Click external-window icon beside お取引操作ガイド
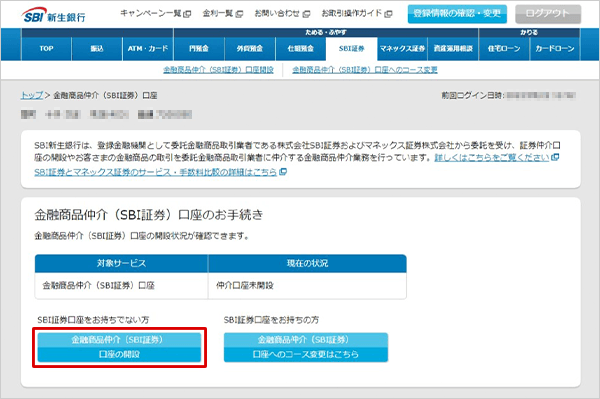Image resolution: width=600 pixels, height=399 pixels. click(388, 14)
